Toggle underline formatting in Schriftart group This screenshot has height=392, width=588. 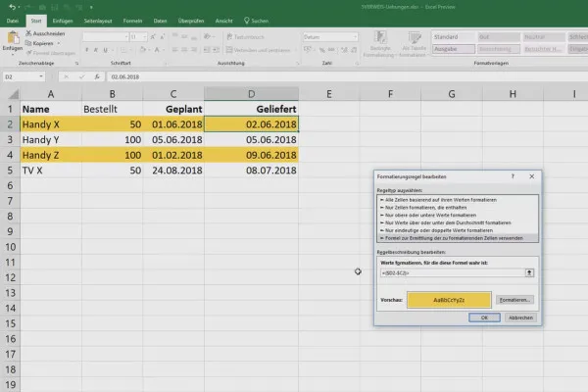coord(106,50)
